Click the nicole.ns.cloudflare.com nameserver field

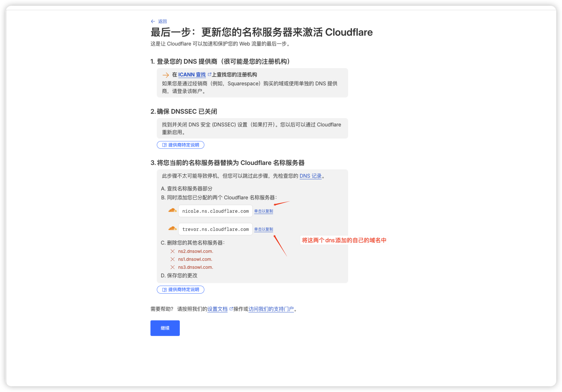(x=215, y=211)
